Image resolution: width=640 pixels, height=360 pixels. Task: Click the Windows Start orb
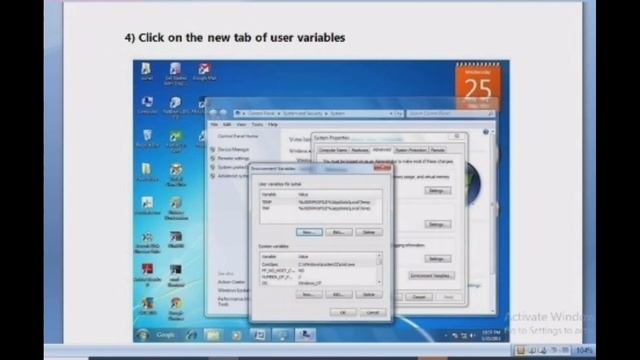pyautogui.click(x=142, y=335)
